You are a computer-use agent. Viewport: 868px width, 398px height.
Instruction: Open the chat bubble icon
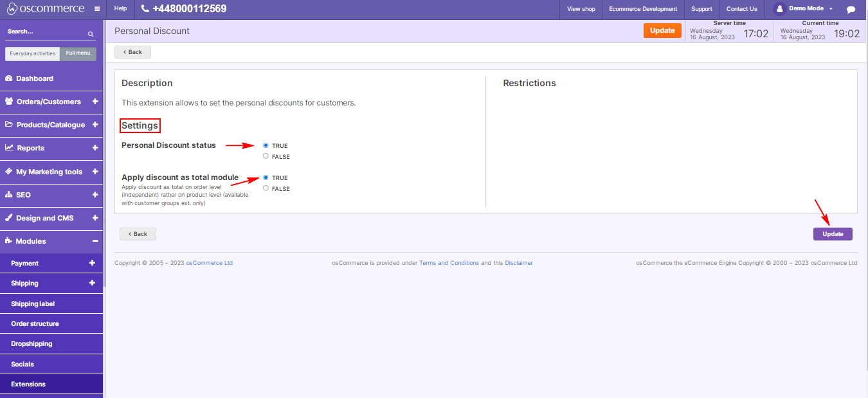(851, 9)
